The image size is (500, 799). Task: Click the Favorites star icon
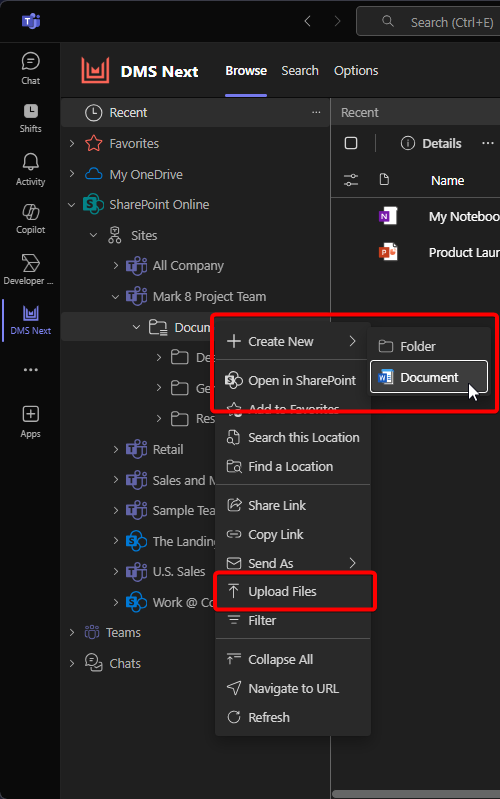tap(93, 143)
